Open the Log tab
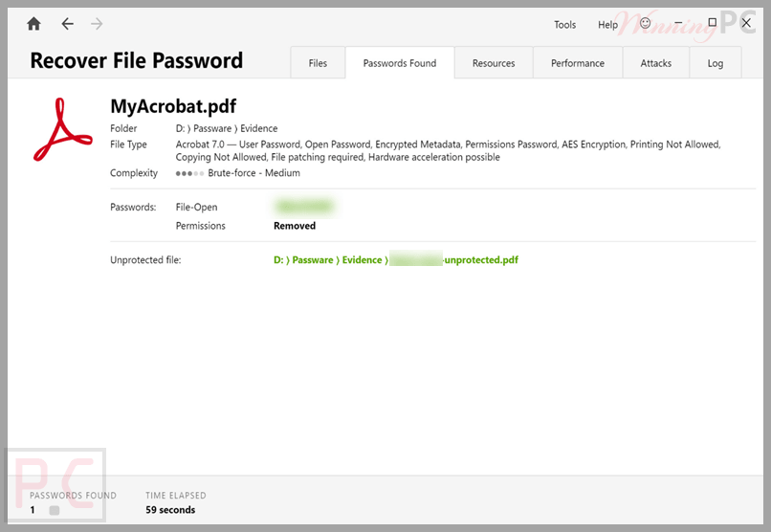This screenshot has width=771, height=532. coord(716,63)
